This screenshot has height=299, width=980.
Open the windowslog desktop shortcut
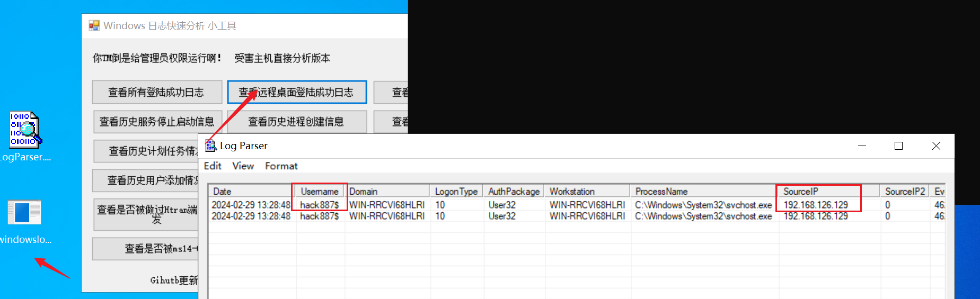click(24, 213)
